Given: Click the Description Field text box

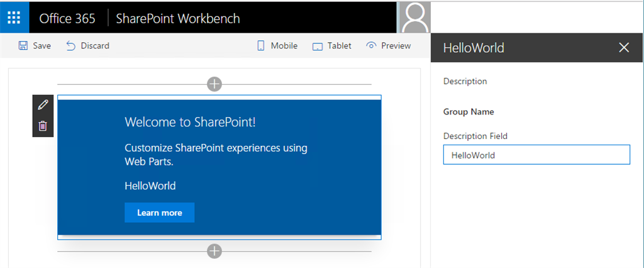Looking at the screenshot, I should pos(536,155).
